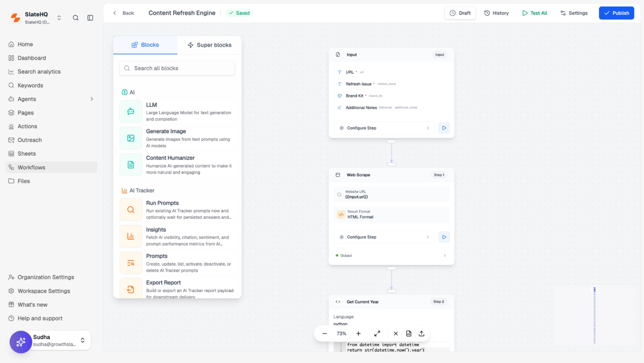Click the search icon in sidebar header
Viewport: 644px width, 363px height.
[76, 18]
